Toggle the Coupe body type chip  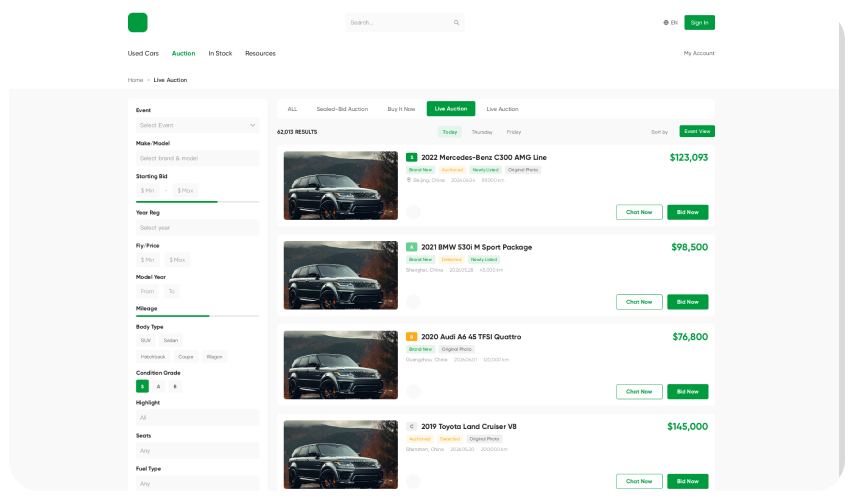[186, 357]
